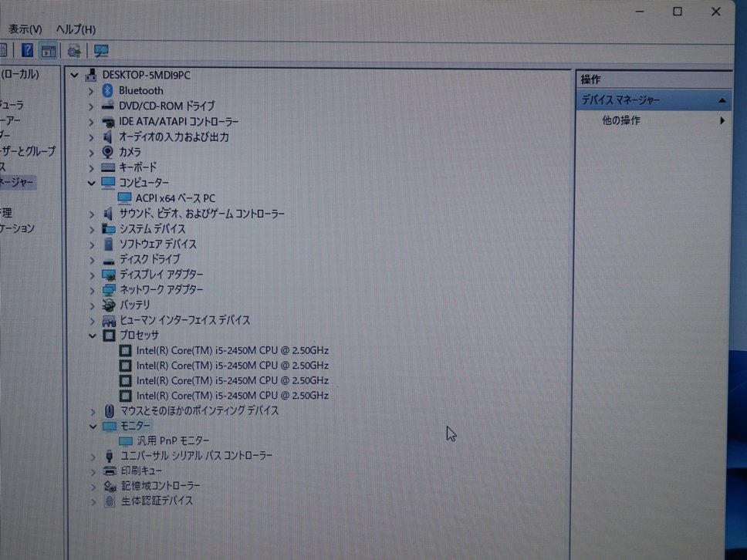Select the ディスプレイ アダプター icon
747x560 pixels.
109,275
